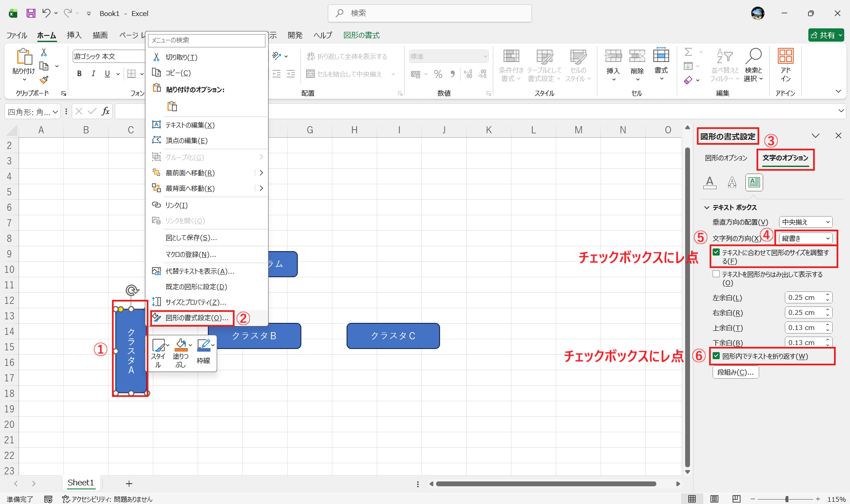850x504 pixels.
Task: Collapse the テキスト ボックス section chevron
Action: [706, 207]
